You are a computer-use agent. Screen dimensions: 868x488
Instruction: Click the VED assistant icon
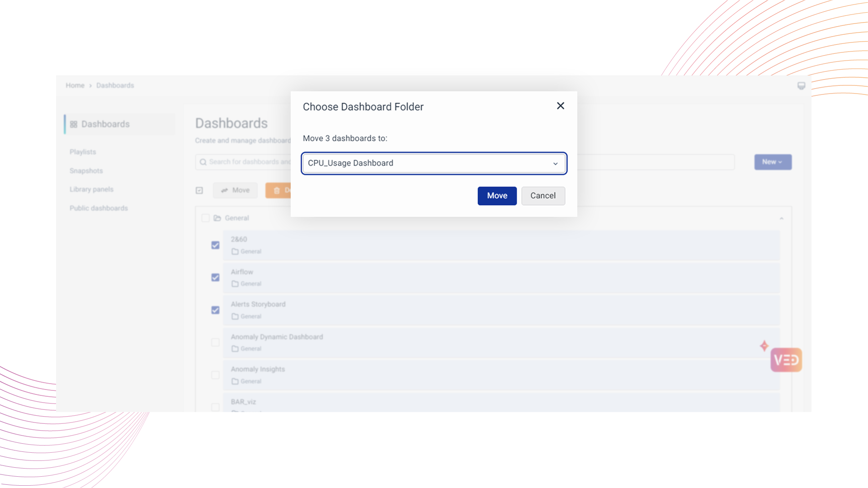pos(786,360)
